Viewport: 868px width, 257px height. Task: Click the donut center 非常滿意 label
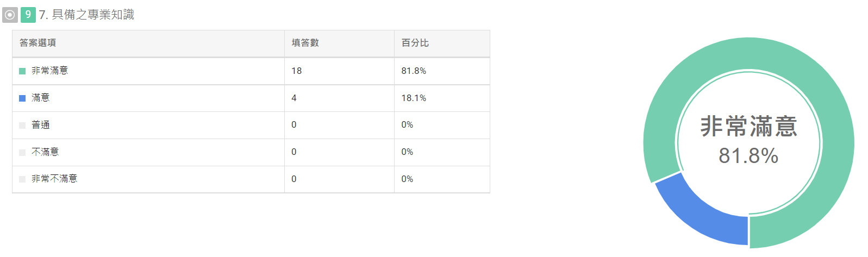(749, 127)
